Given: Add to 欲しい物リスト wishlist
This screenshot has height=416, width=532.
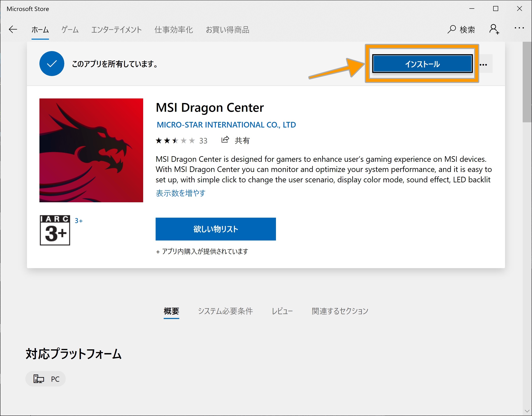Looking at the screenshot, I should tap(216, 229).
